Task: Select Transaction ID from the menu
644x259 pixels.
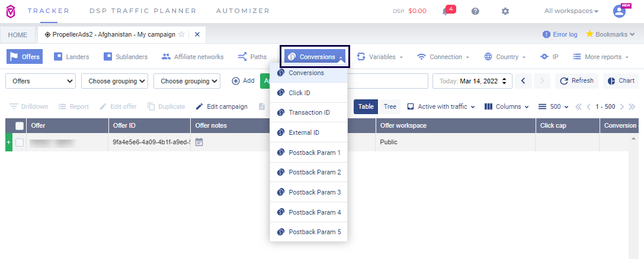Action: 309,112
